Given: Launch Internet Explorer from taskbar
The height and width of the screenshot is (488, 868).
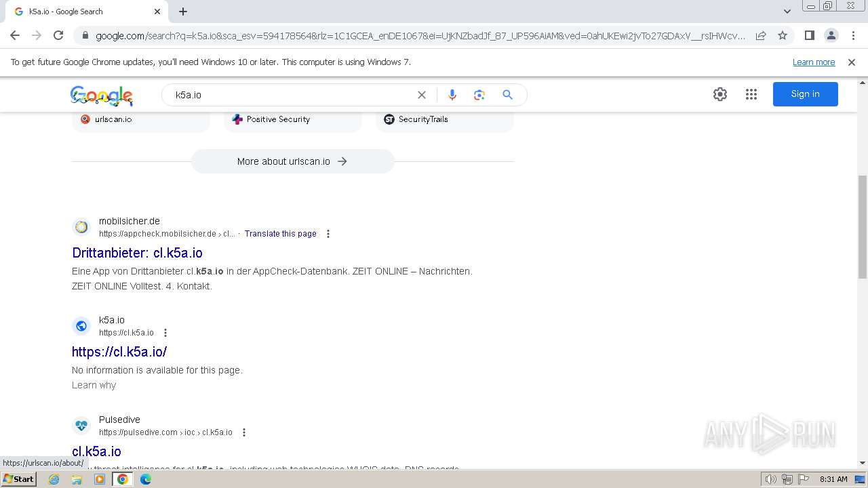Looking at the screenshot, I should point(54,479).
